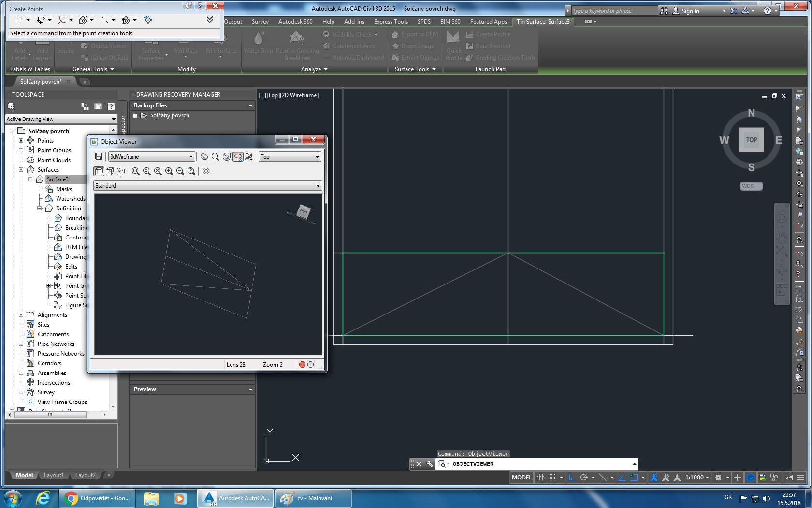Click the WCS dropdown under ViewCube

coord(751,186)
